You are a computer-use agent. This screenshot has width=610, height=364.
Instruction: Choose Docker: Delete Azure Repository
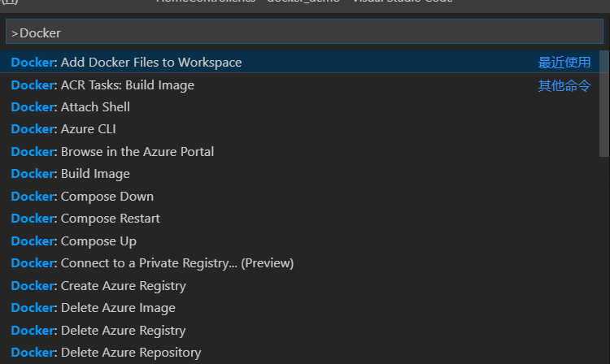[x=299, y=353]
